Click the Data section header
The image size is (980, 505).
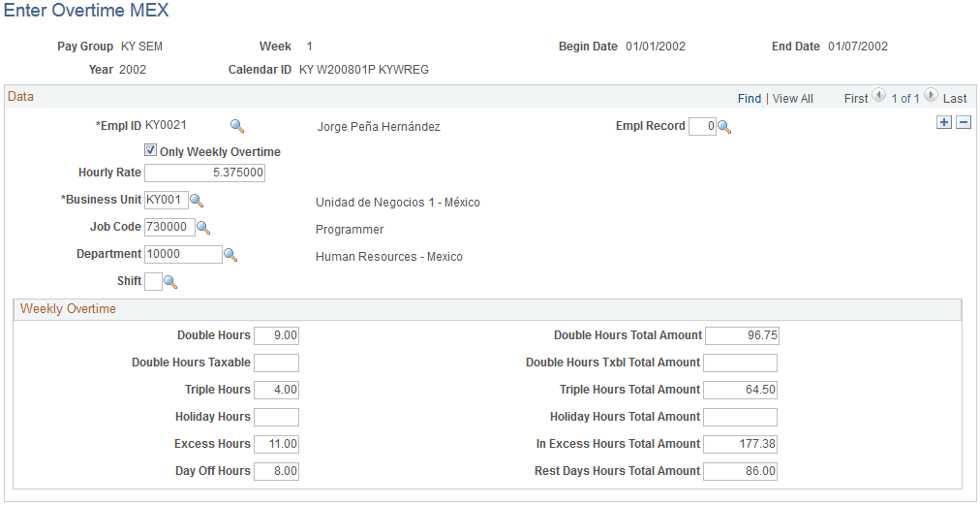click(x=20, y=96)
